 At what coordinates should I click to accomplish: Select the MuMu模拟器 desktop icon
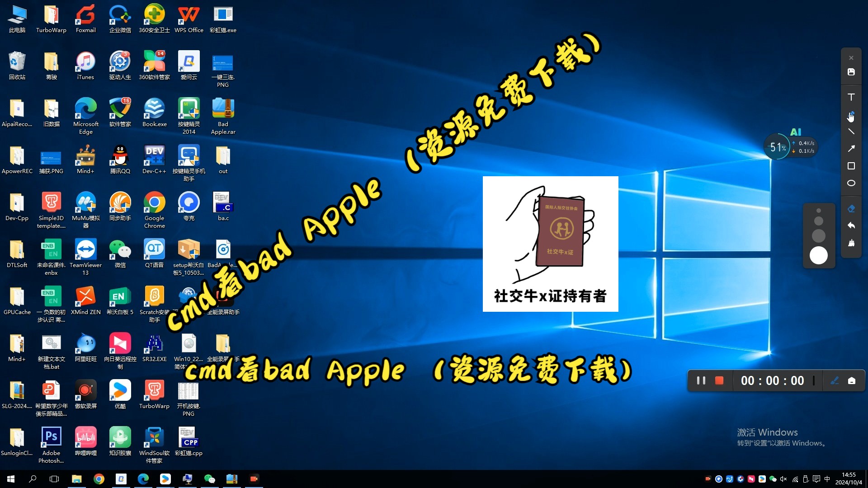pos(85,210)
